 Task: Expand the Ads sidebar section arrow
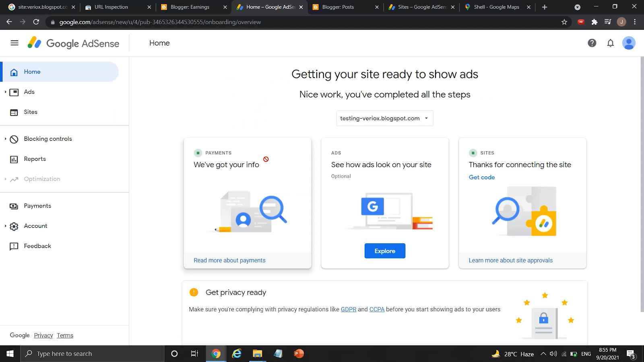point(5,92)
